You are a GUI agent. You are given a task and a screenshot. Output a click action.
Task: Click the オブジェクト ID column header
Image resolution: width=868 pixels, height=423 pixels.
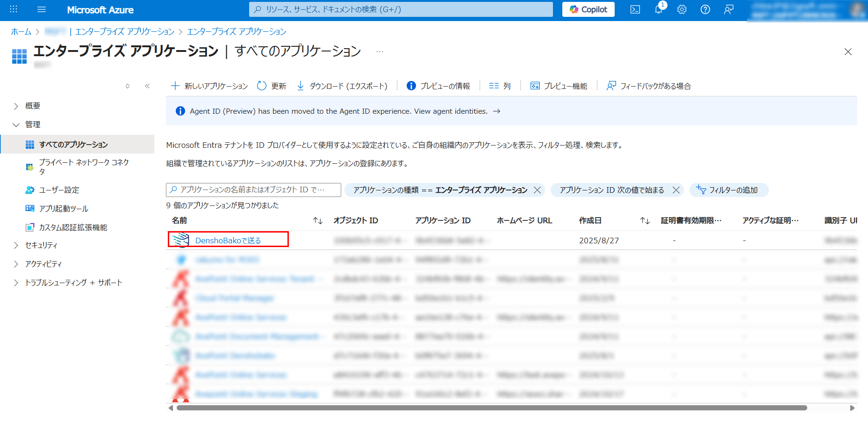point(356,220)
